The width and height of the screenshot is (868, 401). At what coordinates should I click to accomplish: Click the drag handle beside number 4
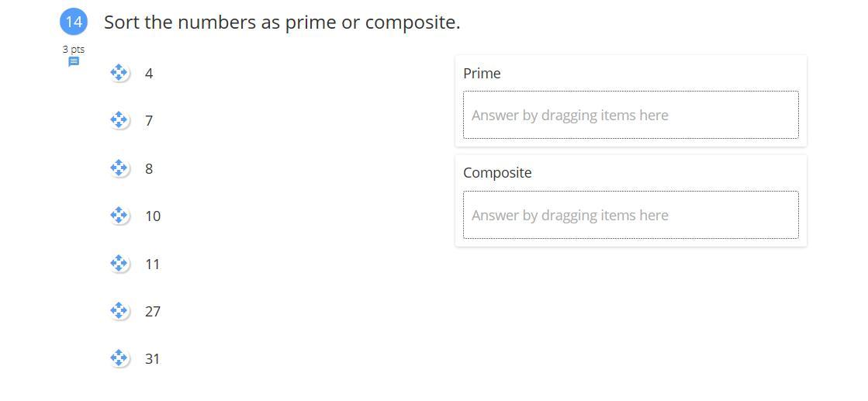coord(119,73)
